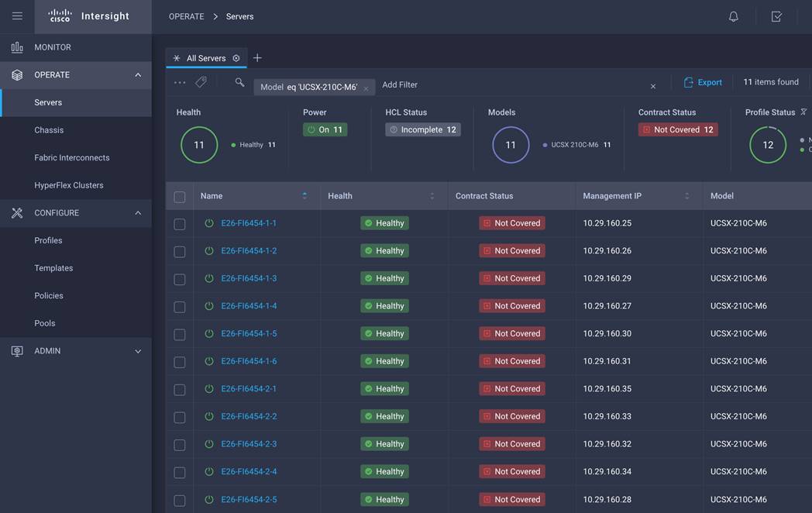The image size is (812, 513).
Task: Sort by Name column arrows
Action: (304, 195)
